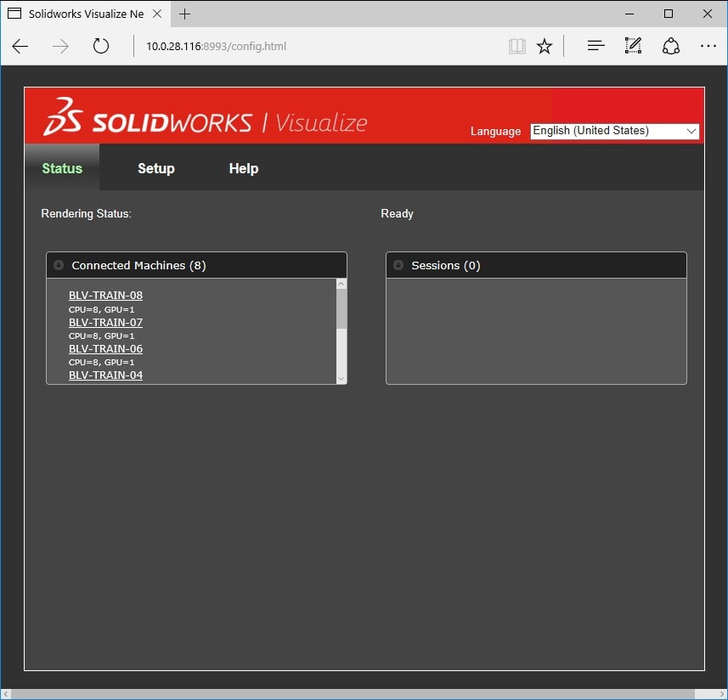Add page to favorites star
Viewport: 728px width, 700px height.
pyautogui.click(x=545, y=46)
